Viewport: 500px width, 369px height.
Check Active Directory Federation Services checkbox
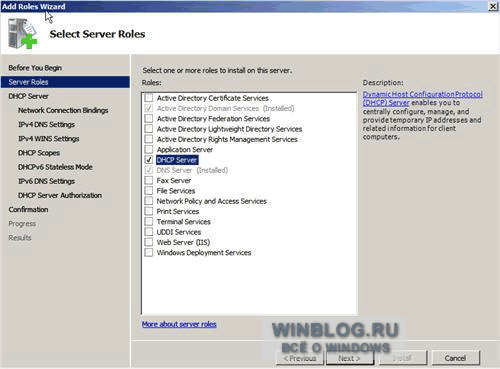point(149,119)
